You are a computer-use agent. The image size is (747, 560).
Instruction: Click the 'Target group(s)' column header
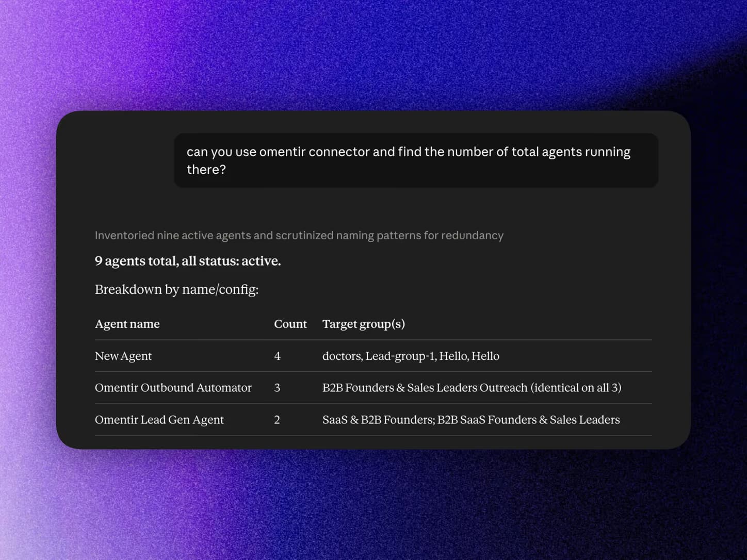pyautogui.click(x=364, y=324)
